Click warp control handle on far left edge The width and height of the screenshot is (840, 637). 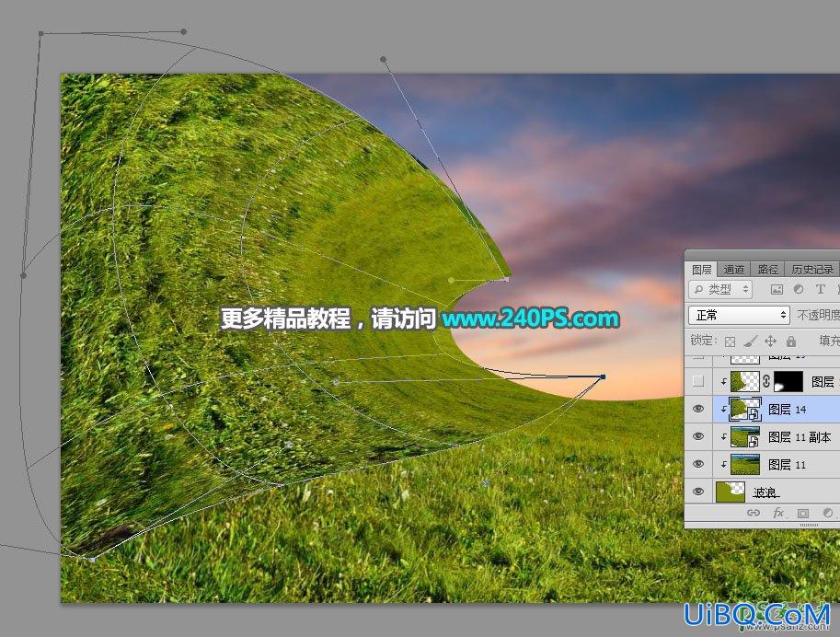pos(23,275)
